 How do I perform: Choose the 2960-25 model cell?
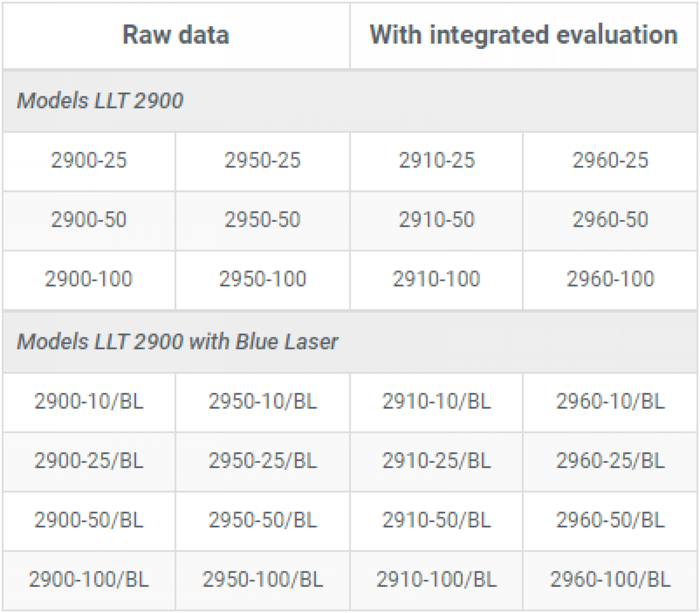(x=610, y=160)
